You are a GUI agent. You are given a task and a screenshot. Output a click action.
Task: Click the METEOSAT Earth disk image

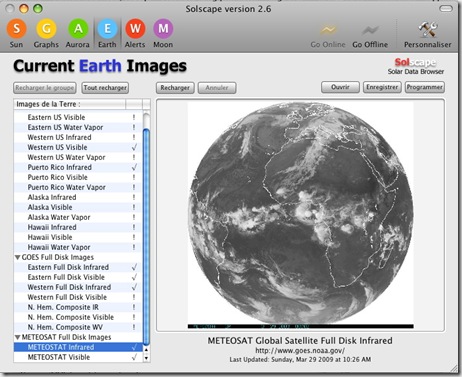(x=300, y=215)
